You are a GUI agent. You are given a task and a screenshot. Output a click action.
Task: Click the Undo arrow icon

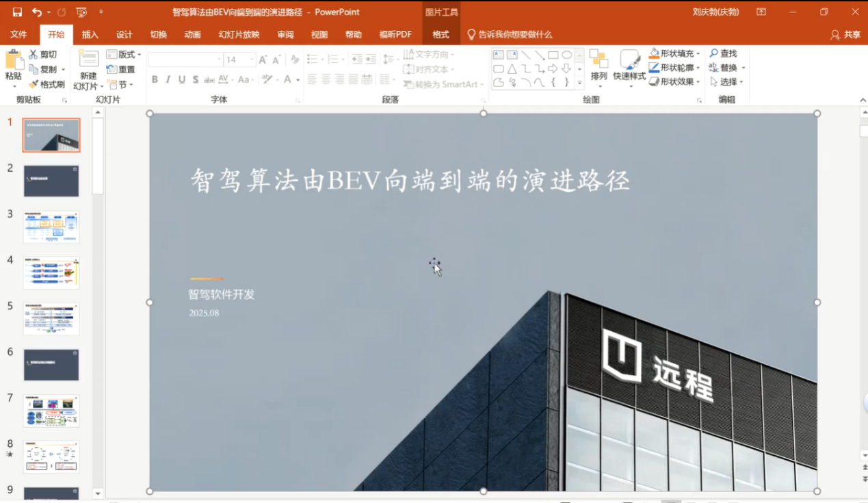36,12
